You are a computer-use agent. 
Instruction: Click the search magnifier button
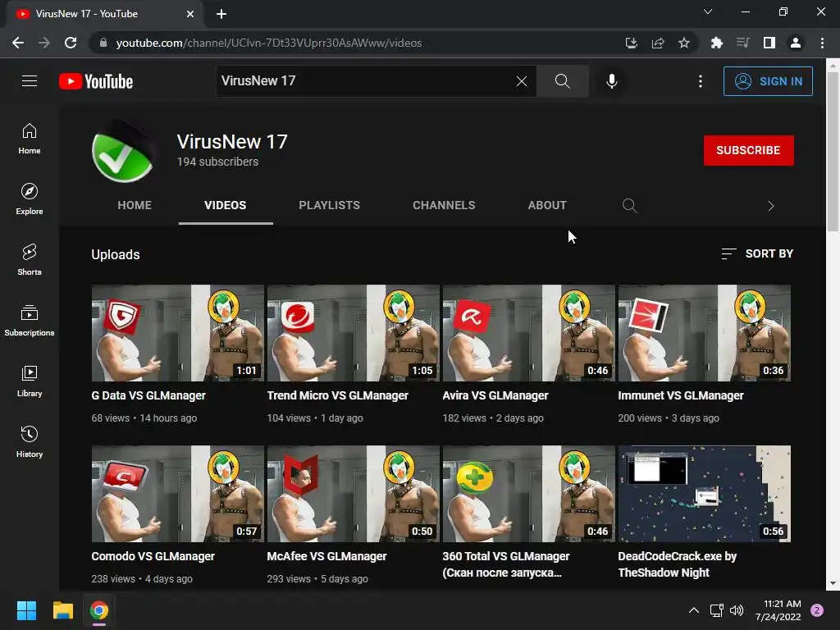pyautogui.click(x=562, y=81)
